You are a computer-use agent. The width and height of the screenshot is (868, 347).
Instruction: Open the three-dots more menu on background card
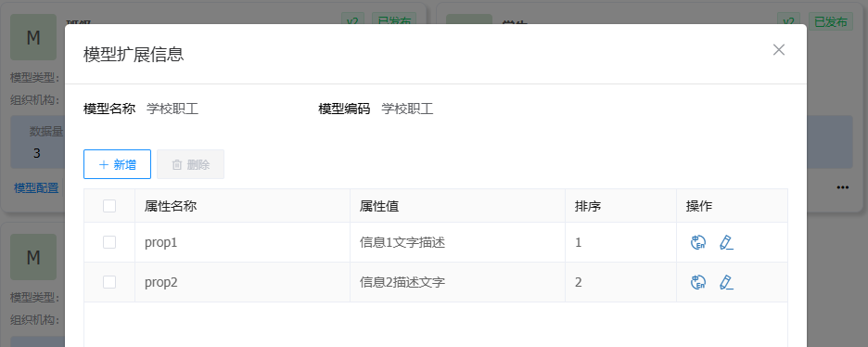pyautogui.click(x=843, y=187)
